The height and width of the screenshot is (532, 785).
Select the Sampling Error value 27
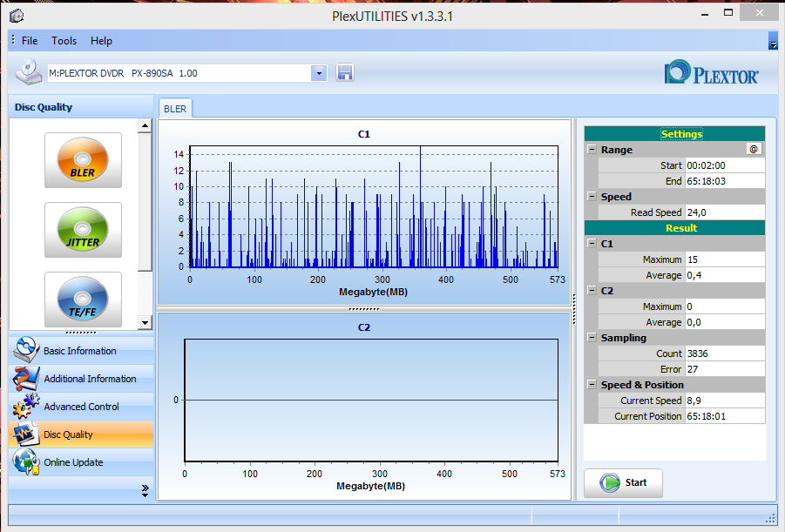pyautogui.click(x=724, y=369)
